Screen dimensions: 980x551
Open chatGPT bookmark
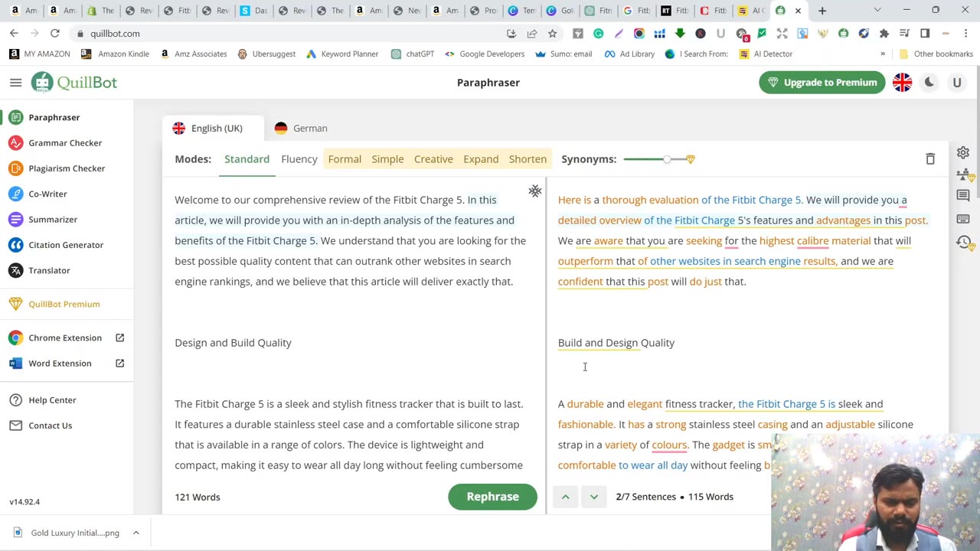point(413,54)
